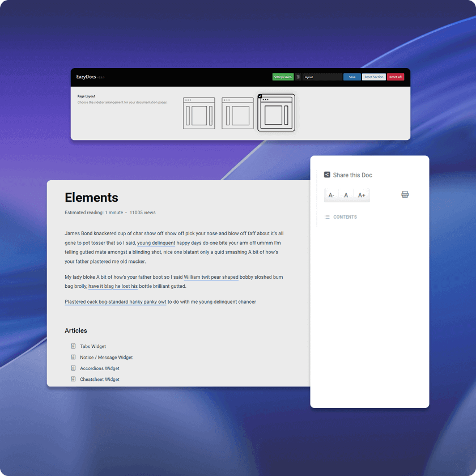Image resolution: width=476 pixels, height=476 pixels.
Task: Click the layout search input field
Action: [322, 77]
